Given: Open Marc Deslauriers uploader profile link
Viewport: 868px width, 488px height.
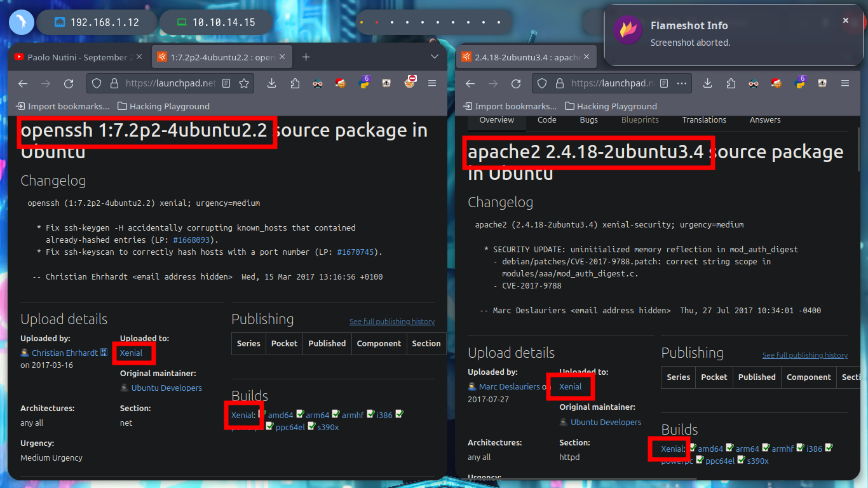Looking at the screenshot, I should coord(509,387).
